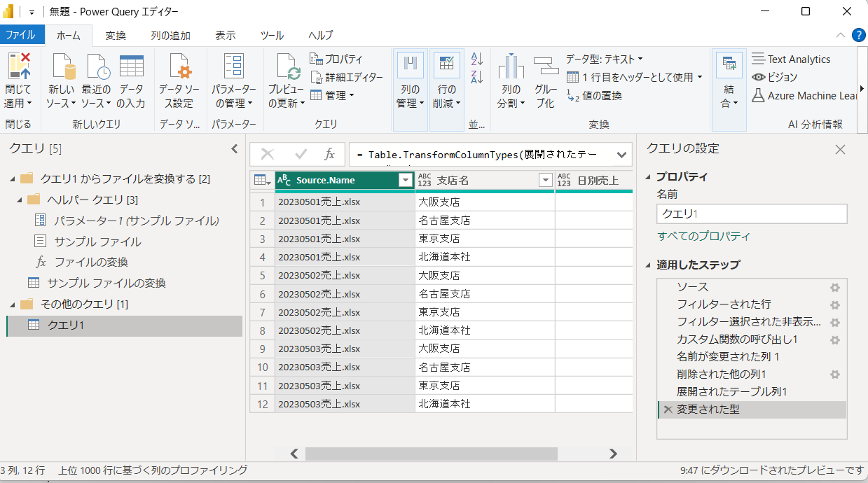Image resolution: width=868 pixels, height=483 pixels.
Task: Open gear settings for 削除された他の列1 step
Action: pos(834,374)
